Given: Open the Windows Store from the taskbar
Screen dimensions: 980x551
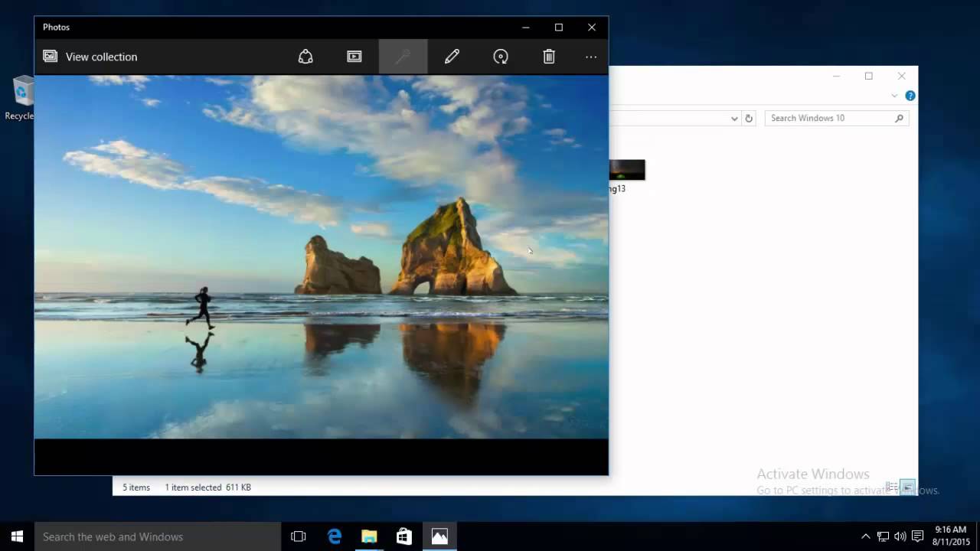Looking at the screenshot, I should click(x=403, y=536).
